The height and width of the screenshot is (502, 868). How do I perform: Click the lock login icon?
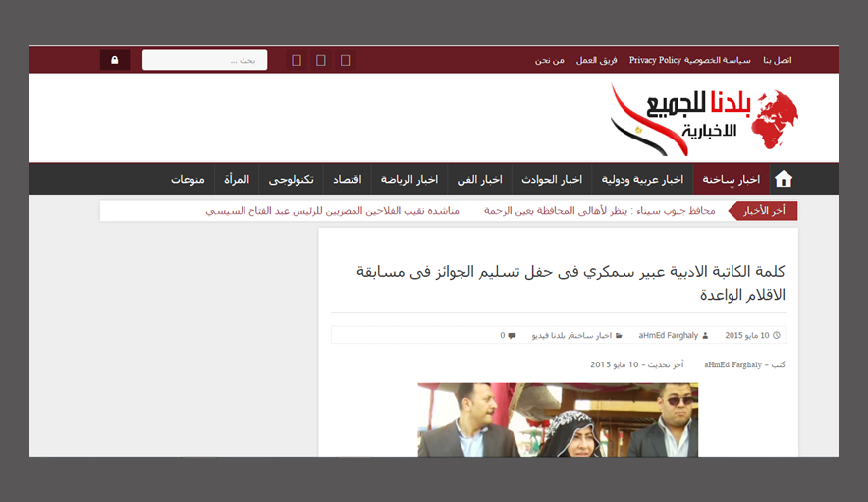115,60
